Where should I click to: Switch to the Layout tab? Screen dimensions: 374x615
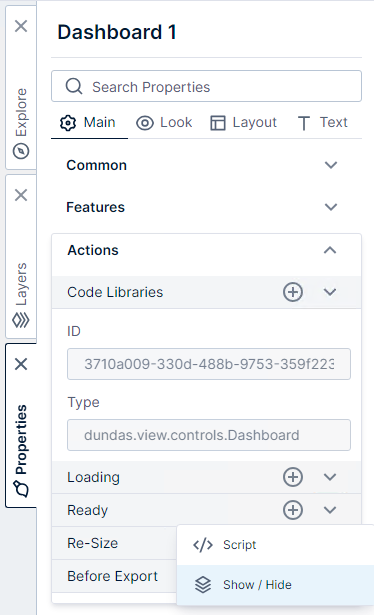point(243,123)
